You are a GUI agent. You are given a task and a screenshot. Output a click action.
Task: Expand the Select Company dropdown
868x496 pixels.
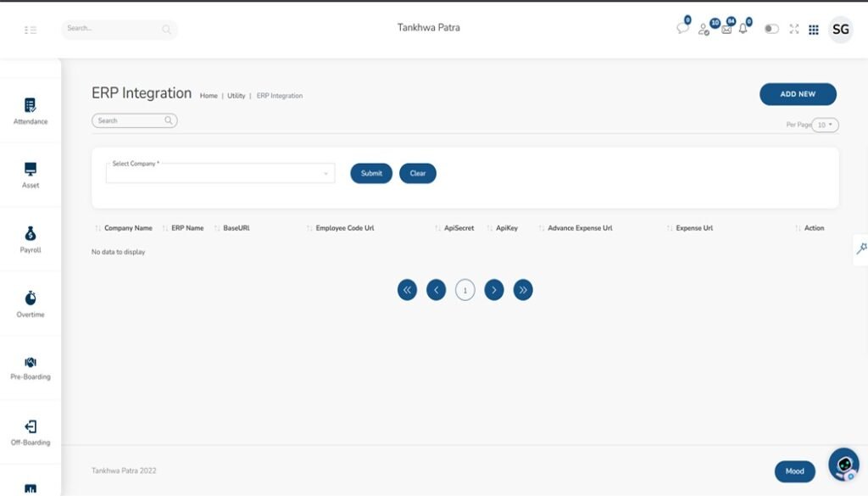[220, 174]
